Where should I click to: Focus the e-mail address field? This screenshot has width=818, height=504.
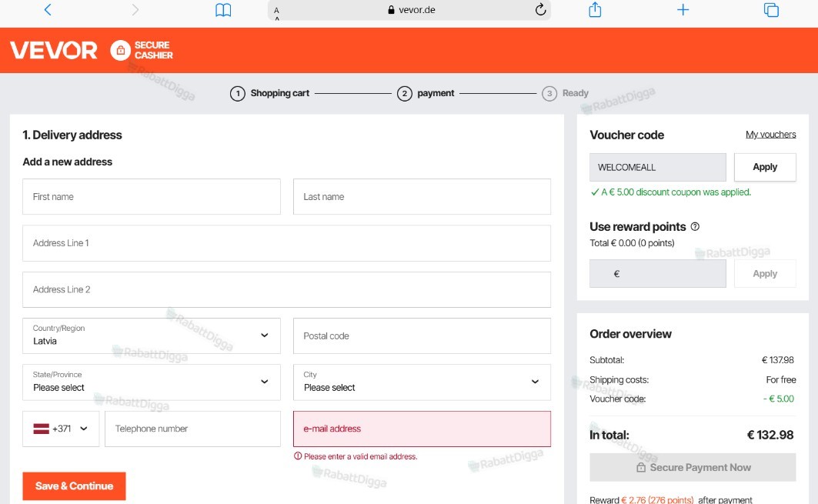(422, 429)
